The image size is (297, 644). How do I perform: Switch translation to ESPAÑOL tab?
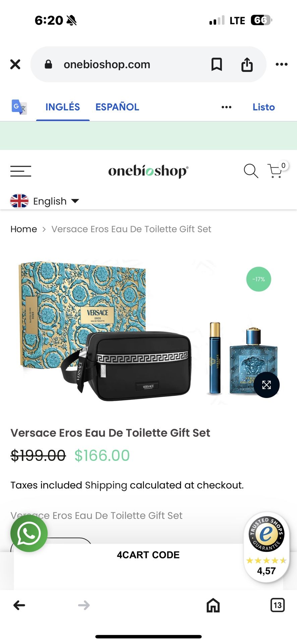[x=117, y=107]
